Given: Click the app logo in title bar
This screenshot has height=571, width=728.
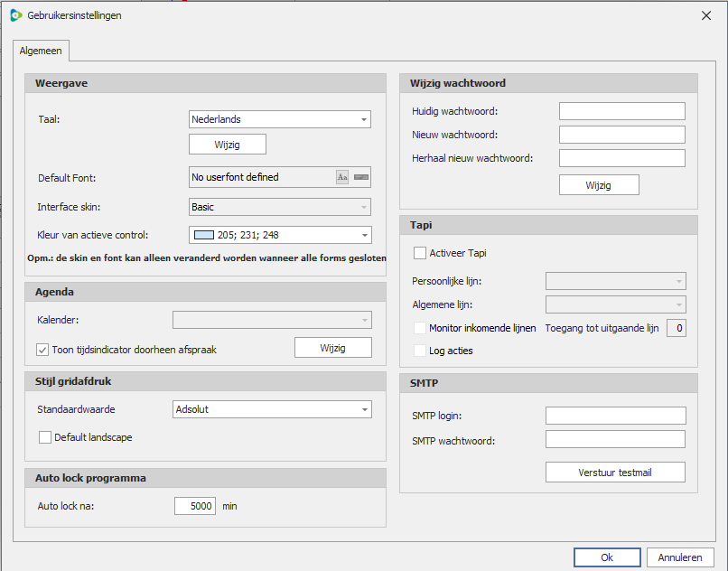Looking at the screenshot, I should click(15, 15).
